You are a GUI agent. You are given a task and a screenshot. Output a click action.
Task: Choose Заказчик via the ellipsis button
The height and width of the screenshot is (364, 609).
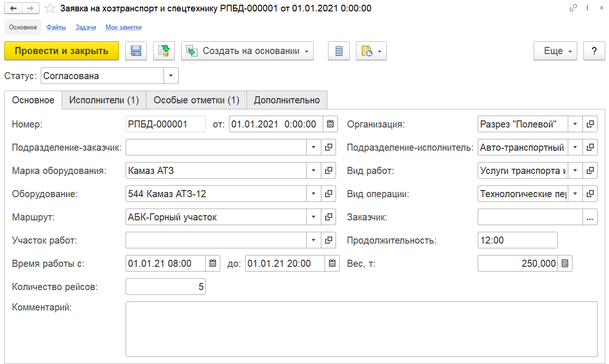point(590,217)
